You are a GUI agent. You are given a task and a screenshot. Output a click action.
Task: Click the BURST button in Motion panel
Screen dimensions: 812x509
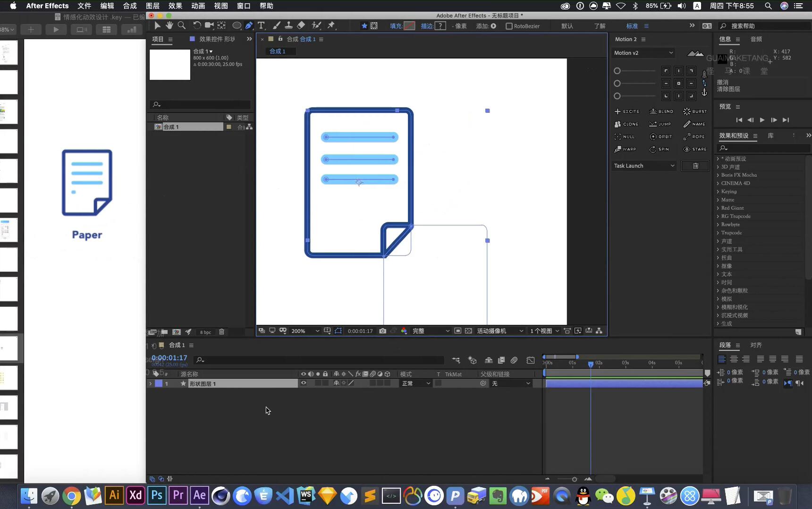[x=695, y=111]
